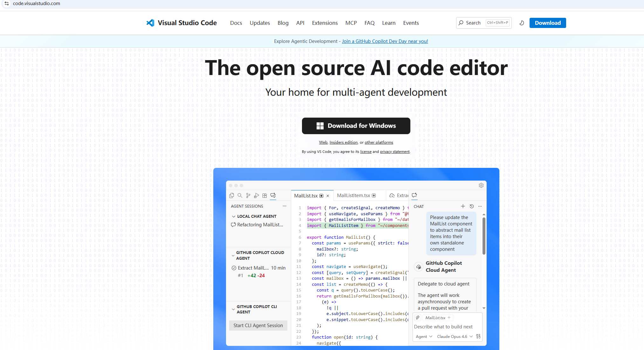
Task: Add context via plus next to MailList.tsx chip
Action: [x=449, y=318]
